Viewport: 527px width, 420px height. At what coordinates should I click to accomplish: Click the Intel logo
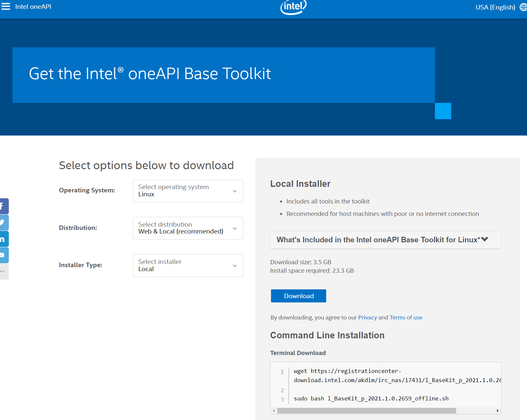tap(293, 7)
